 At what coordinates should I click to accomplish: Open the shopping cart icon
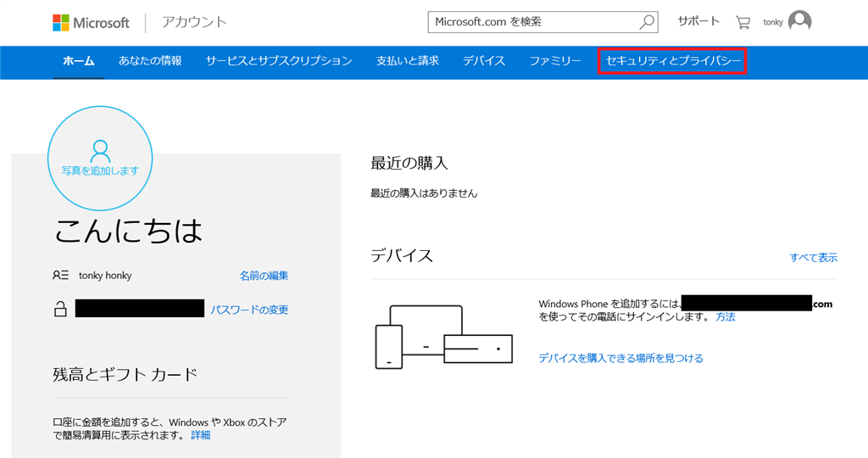point(743,22)
